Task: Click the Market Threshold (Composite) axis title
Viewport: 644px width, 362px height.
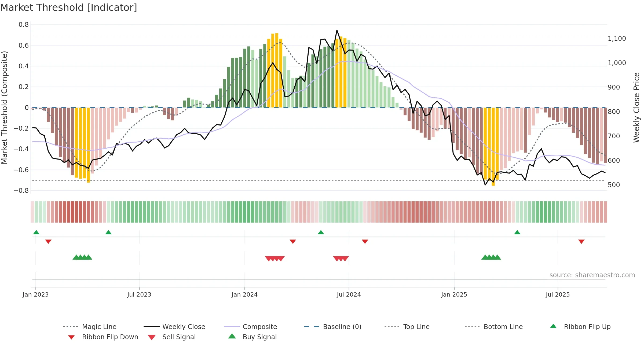Action: click(4, 108)
